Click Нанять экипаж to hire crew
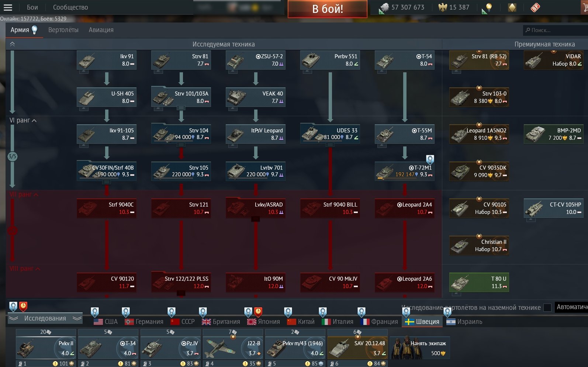 coord(420,348)
